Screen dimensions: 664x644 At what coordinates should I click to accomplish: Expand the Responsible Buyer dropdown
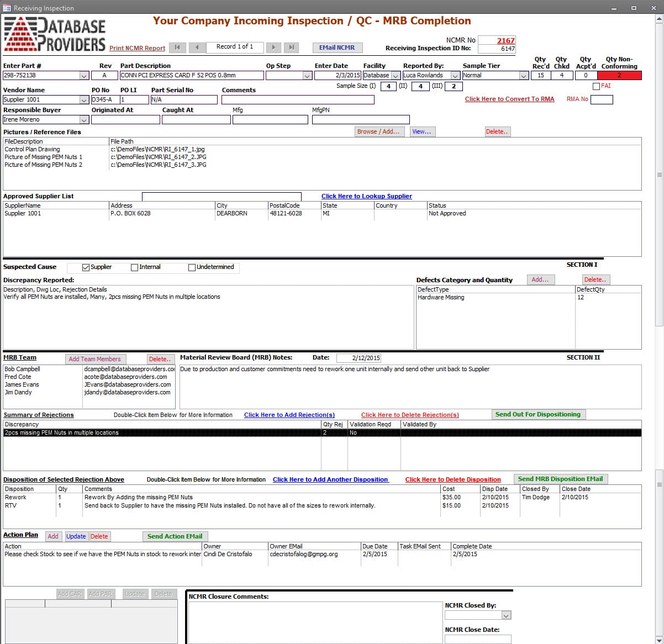[84, 120]
